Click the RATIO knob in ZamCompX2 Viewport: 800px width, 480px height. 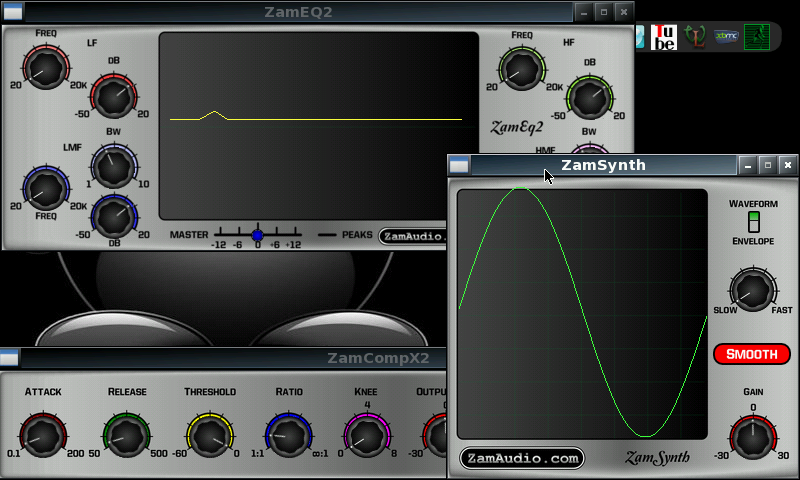(x=289, y=435)
